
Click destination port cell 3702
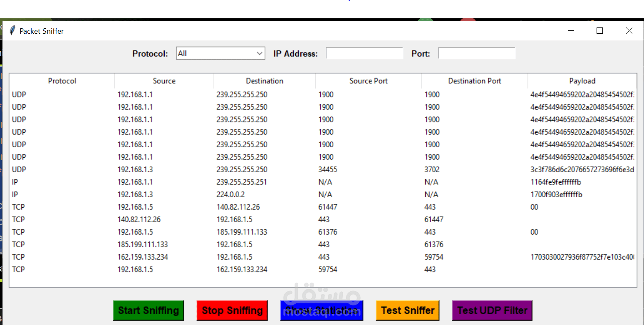(x=432, y=169)
